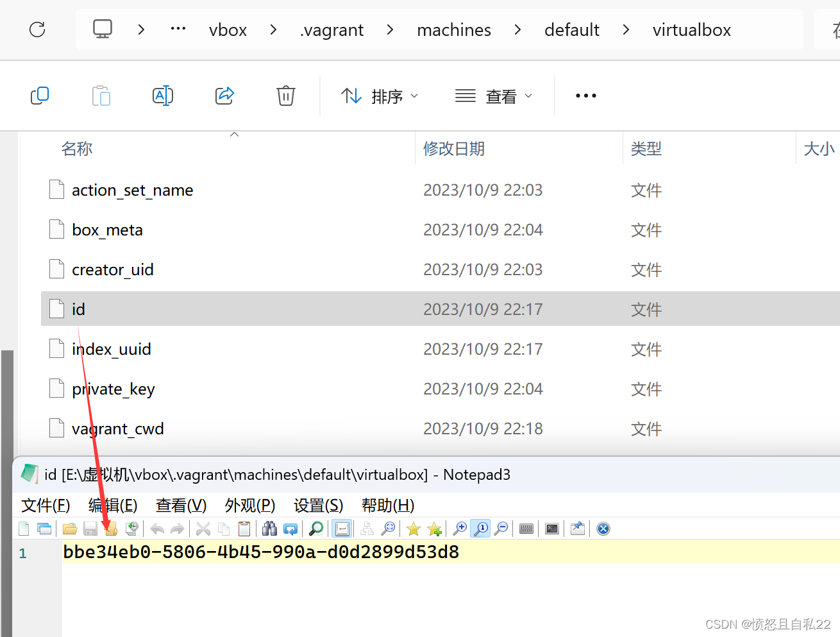
Task: Open the See more ellipsis in command bar
Action: point(586,96)
